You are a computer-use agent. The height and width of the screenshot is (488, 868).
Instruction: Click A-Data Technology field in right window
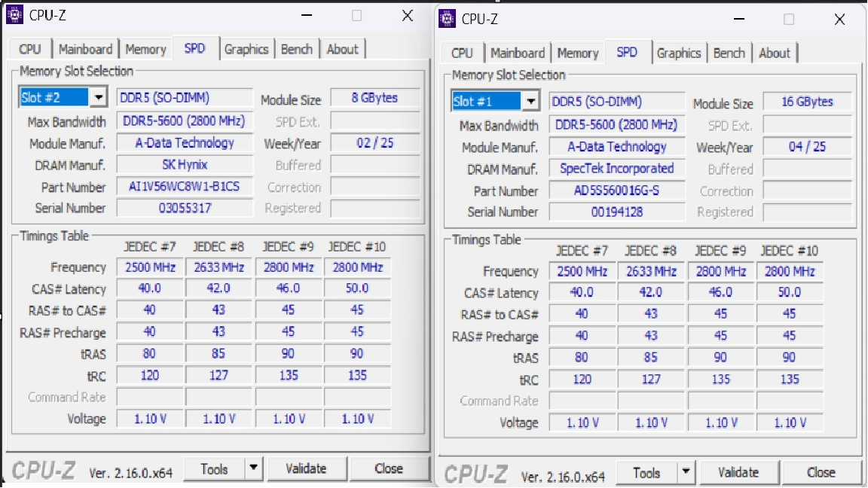click(x=616, y=147)
